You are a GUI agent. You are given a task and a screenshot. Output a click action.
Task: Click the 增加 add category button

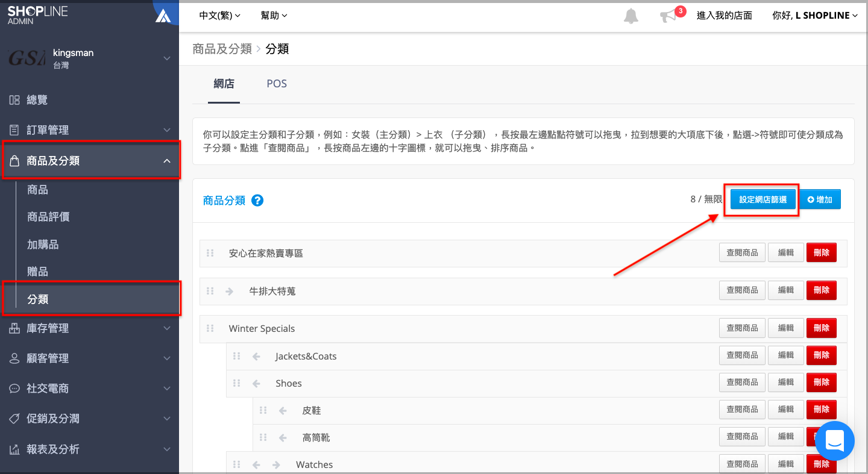pos(820,199)
